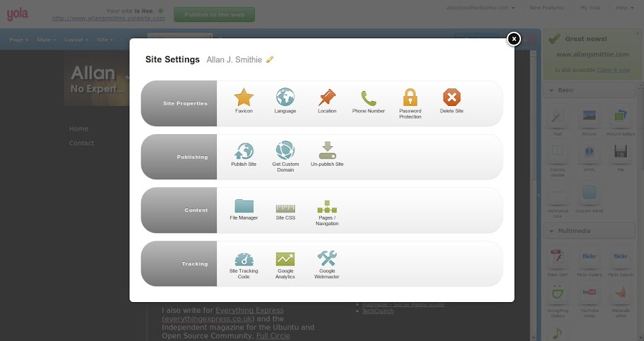The width and height of the screenshot is (644, 341).
Task: Click the Content category label
Action: pyautogui.click(x=196, y=210)
